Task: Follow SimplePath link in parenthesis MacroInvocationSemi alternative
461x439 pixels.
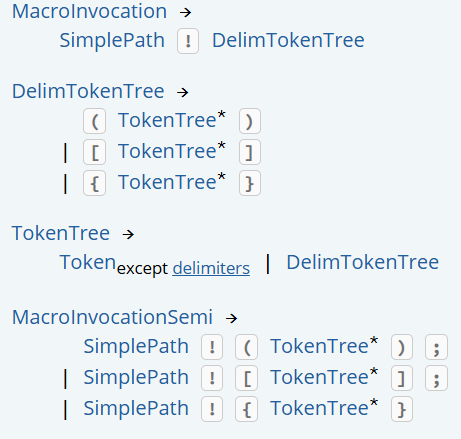Action: [x=136, y=346]
